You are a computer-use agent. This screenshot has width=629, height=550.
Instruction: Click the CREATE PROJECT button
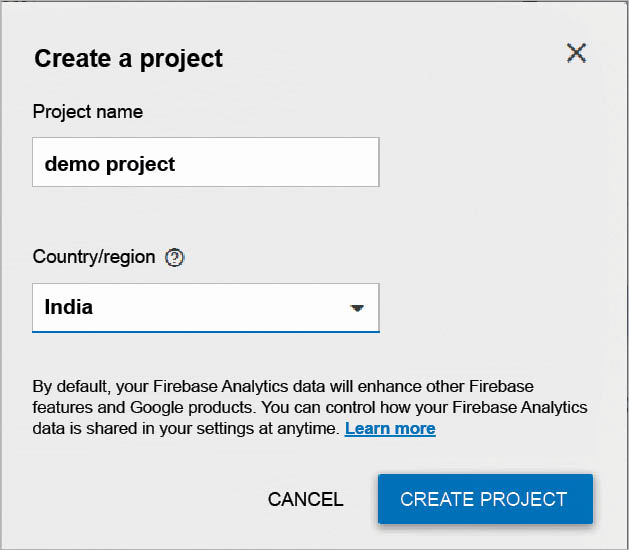tap(484, 499)
